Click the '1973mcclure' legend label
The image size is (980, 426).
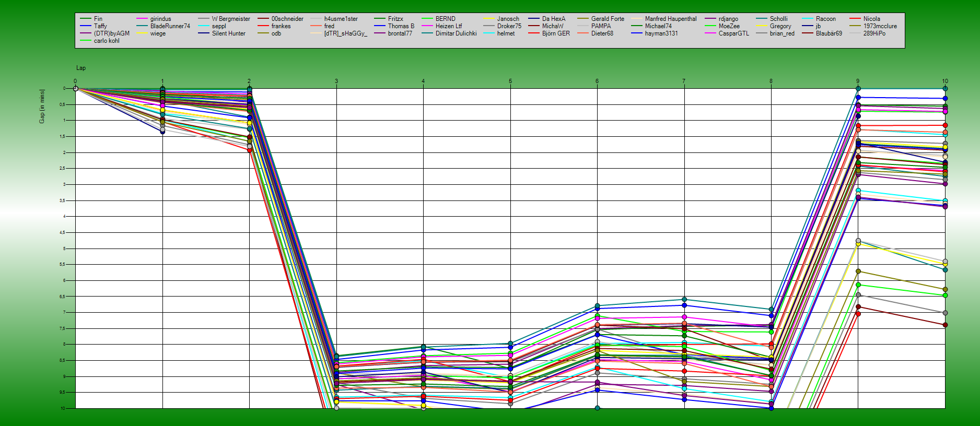[880, 26]
